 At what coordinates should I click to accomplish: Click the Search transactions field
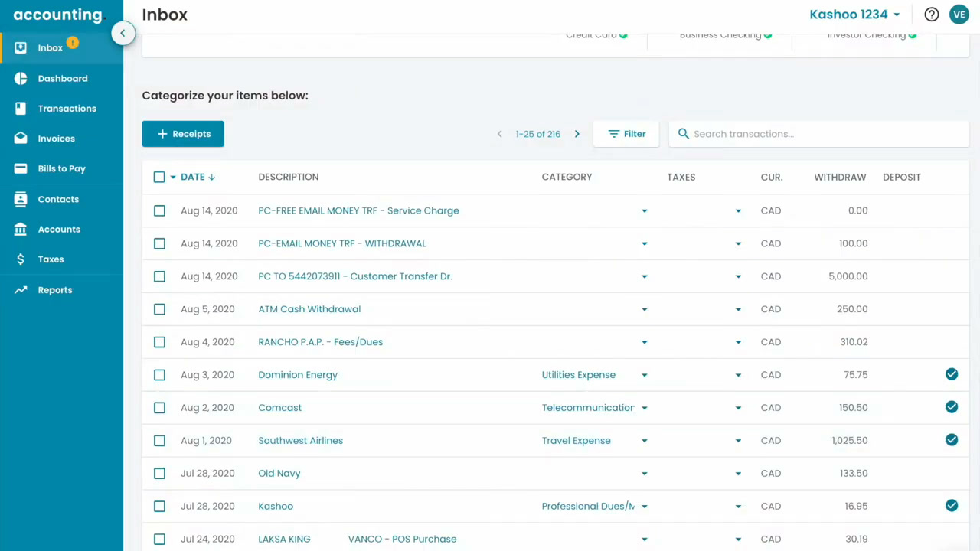click(x=819, y=134)
